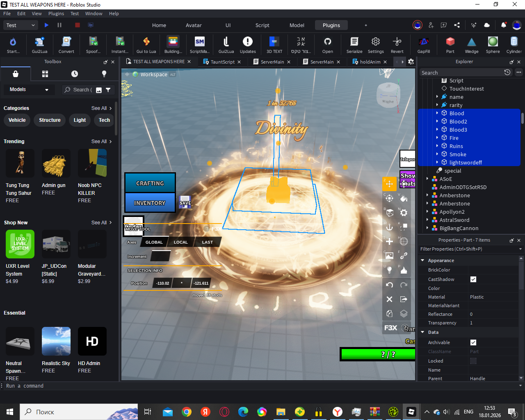Click the CRAFTING button in viewport

(150, 183)
